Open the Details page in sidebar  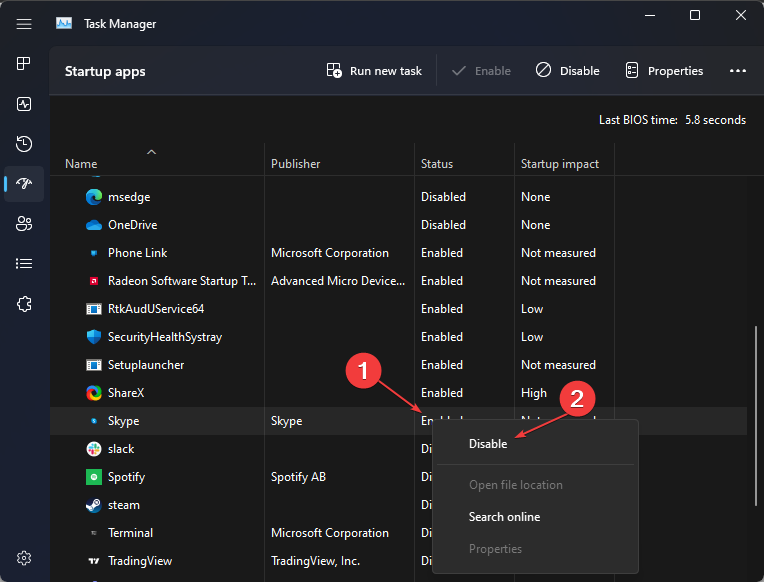pos(24,264)
